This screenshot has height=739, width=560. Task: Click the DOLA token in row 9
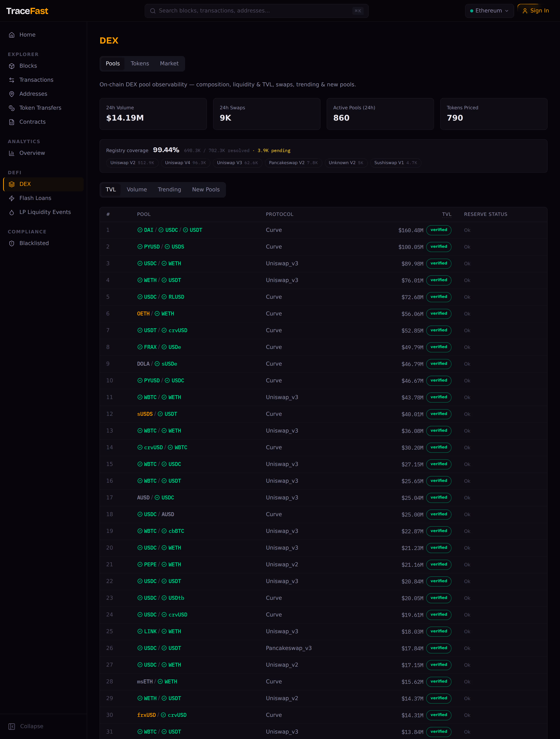click(143, 364)
